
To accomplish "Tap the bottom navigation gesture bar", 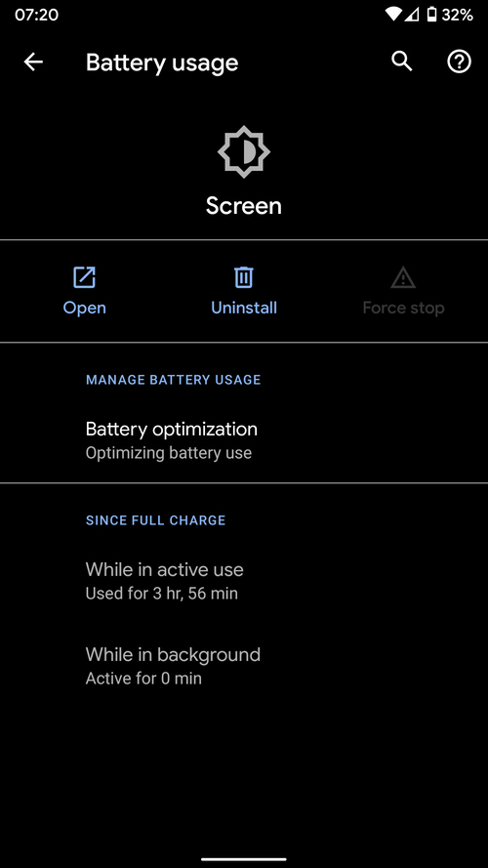I will tap(244, 858).
